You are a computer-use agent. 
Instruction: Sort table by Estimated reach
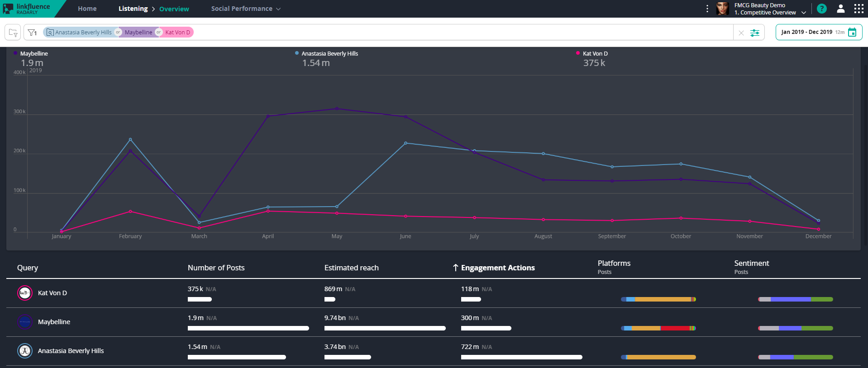pyautogui.click(x=352, y=268)
